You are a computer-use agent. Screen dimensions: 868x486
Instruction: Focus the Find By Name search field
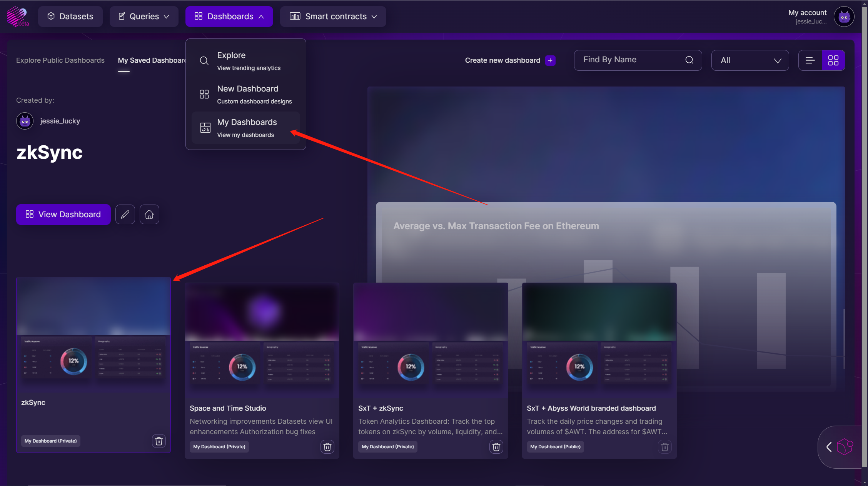point(638,60)
